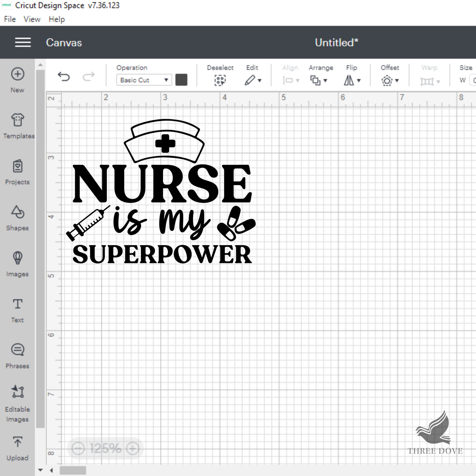Zoom out with the minus button
Image resolution: width=476 pixels, height=476 pixels.
[78, 448]
